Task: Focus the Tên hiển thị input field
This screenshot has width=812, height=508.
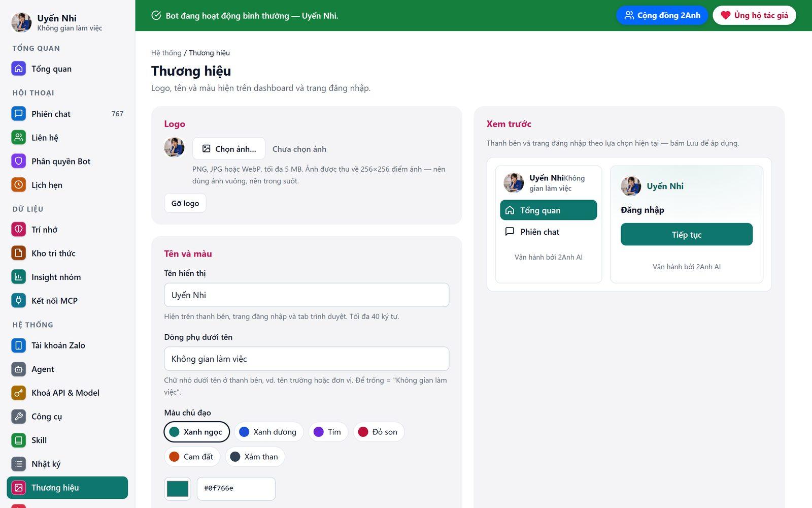Action: [x=307, y=295]
